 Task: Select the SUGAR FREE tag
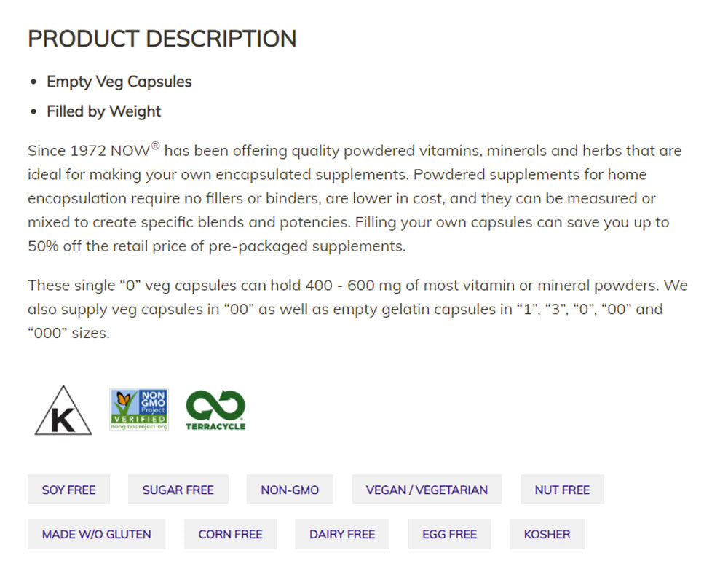[x=178, y=490]
